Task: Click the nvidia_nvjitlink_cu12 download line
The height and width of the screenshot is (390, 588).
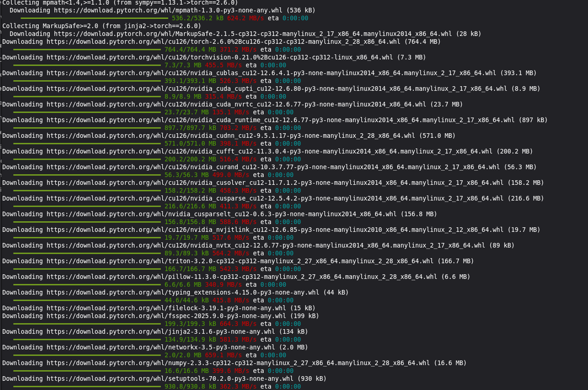Action: coord(271,230)
